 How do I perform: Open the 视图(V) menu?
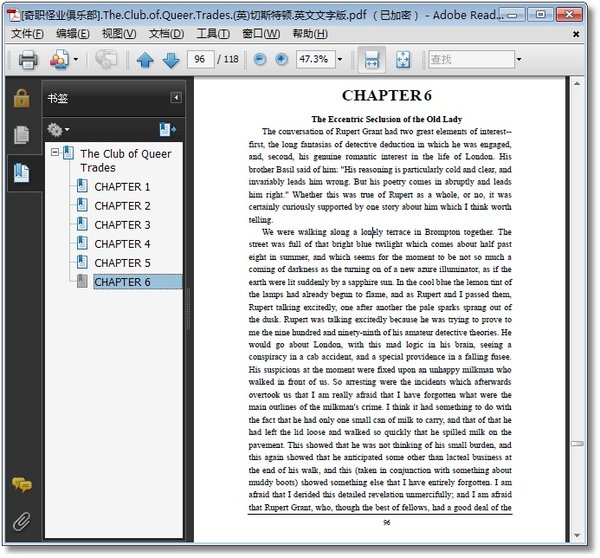(x=119, y=34)
